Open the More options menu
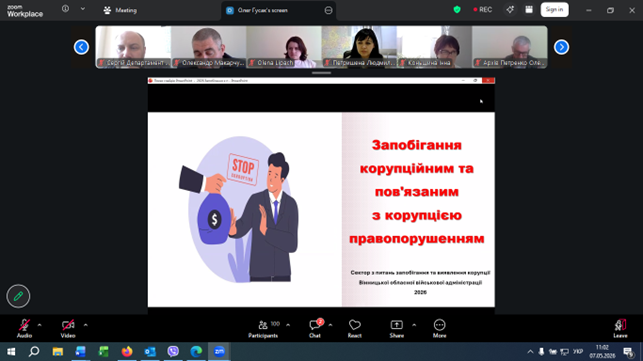 point(439,328)
